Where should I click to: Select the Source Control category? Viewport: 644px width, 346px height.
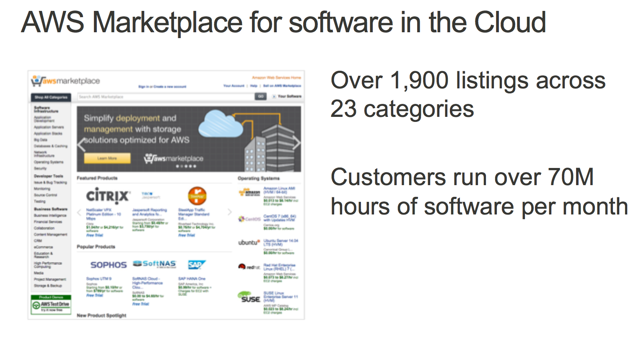tap(45, 195)
